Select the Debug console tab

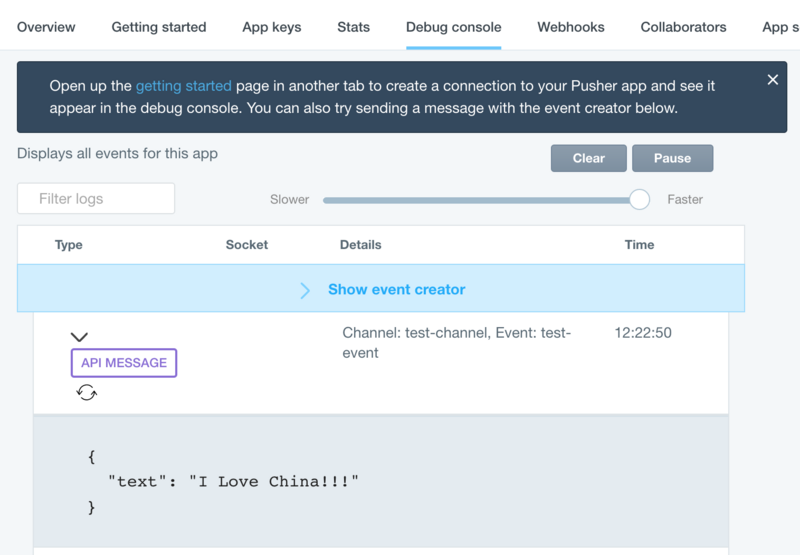(x=453, y=27)
